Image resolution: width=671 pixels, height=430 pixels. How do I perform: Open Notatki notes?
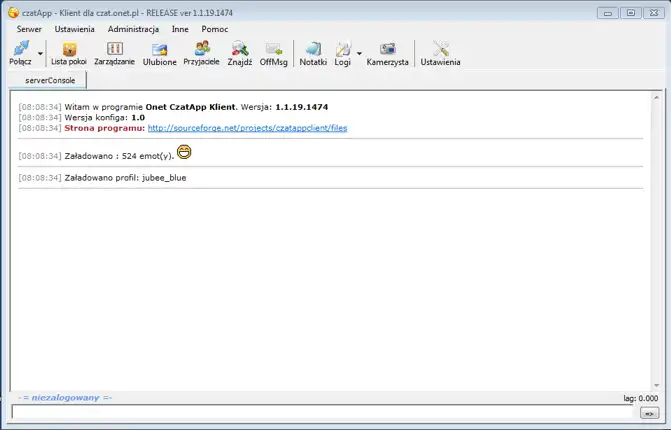tap(313, 53)
